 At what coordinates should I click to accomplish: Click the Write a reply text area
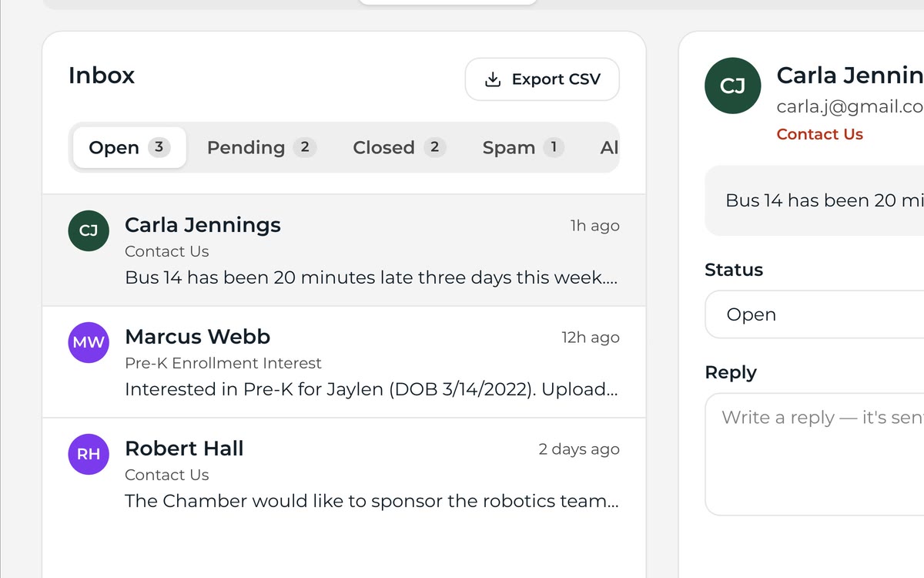(x=815, y=455)
